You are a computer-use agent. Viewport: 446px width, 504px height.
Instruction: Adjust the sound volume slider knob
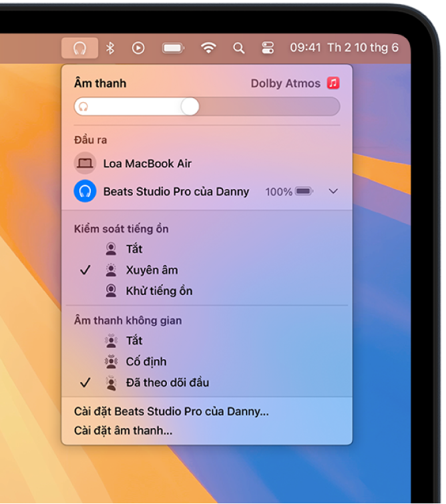pyautogui.click(x=190, y=106)
